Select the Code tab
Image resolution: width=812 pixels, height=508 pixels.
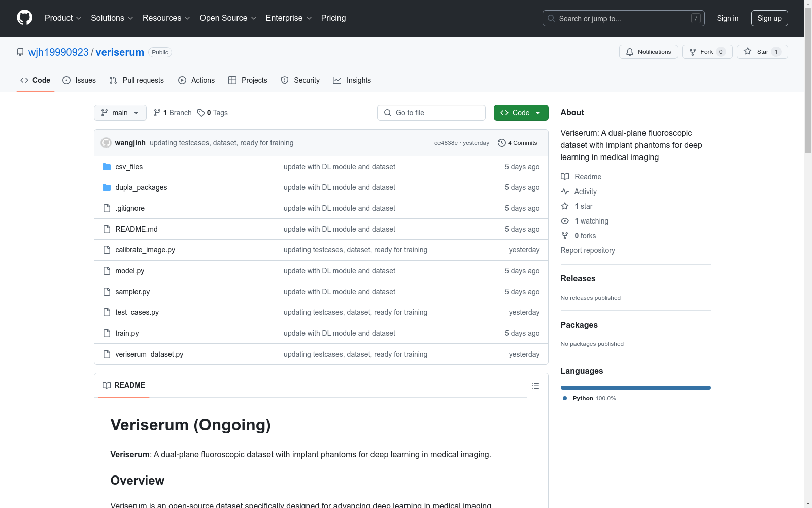[x=36, y=80]
